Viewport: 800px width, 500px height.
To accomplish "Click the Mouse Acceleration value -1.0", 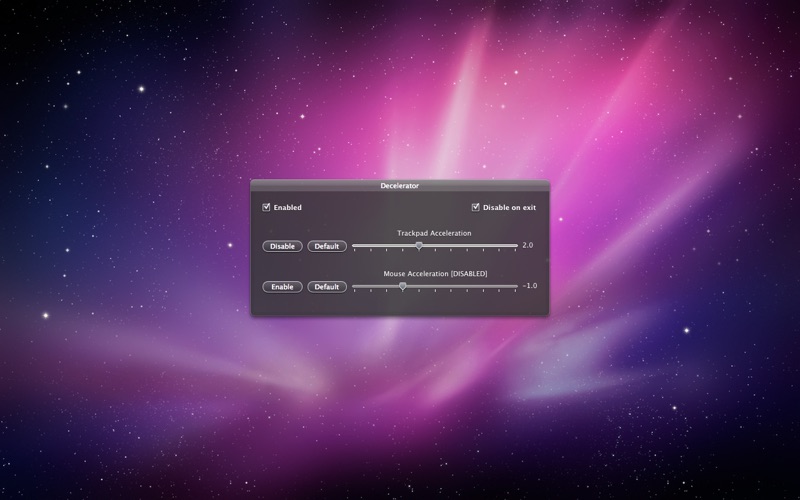I will tap(530, 286).
